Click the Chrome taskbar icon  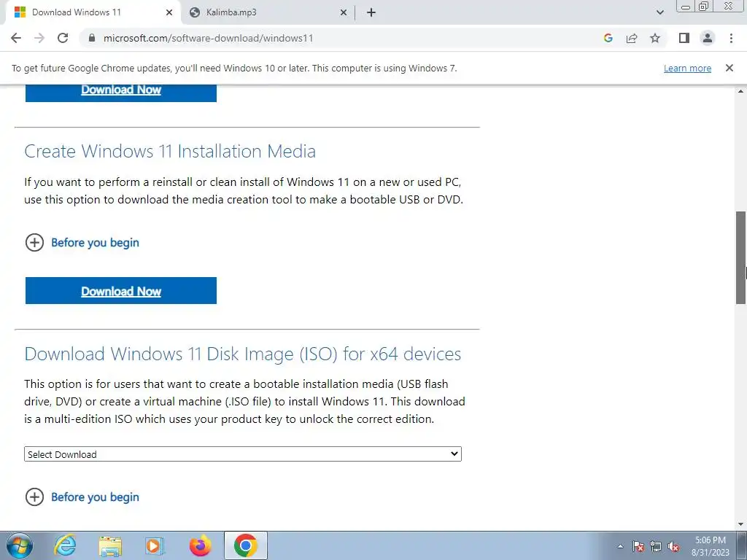coord(245,545)
